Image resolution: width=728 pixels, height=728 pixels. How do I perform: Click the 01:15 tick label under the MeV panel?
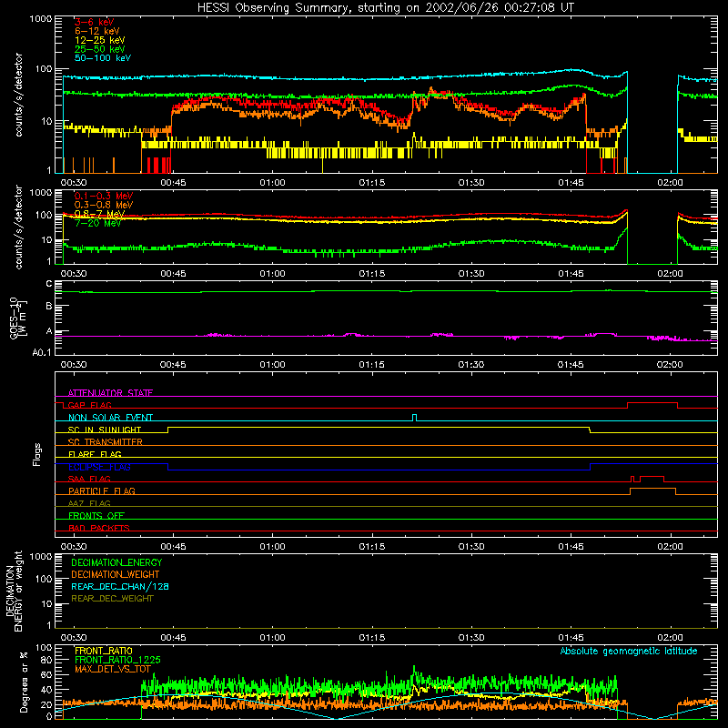point(372,274)
